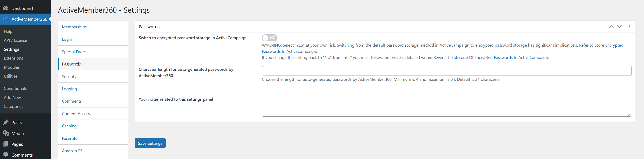This screenshot has width=644, height=159.
Task: Open the Conditionals section
Action: point(15,88)
